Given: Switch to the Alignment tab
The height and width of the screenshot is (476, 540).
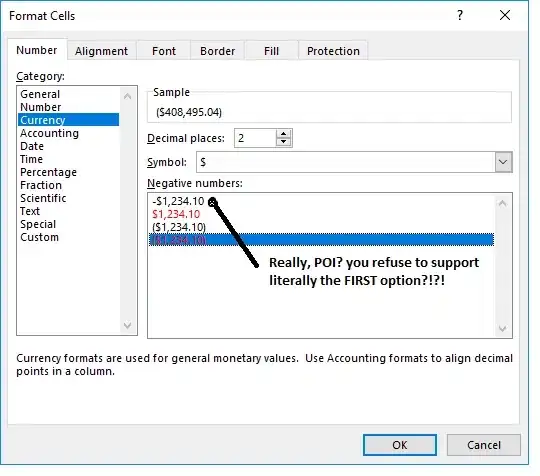Looking at the screenshot, I should pyautogui.click(x=102, y=51).
